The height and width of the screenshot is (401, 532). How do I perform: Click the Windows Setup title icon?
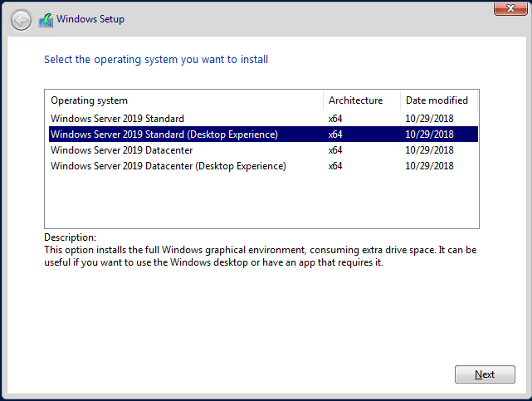pyautogui.click(x=46, y=20)
